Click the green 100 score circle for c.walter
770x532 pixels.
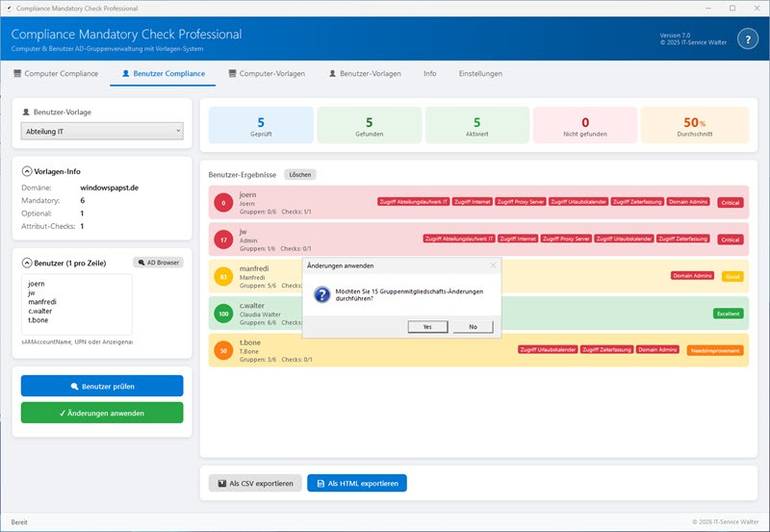(x=223, y=314)
